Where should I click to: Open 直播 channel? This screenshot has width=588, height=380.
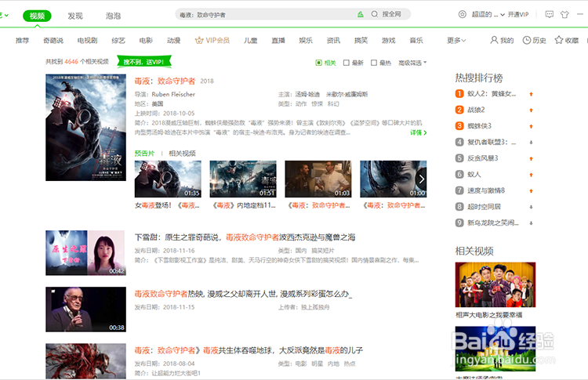pos(278,40)
